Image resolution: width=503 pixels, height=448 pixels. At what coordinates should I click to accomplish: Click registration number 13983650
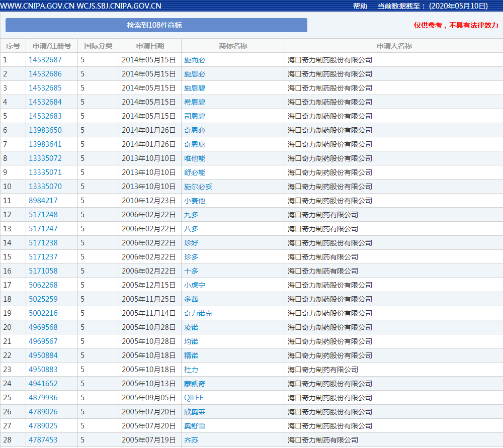pos(45,130)
